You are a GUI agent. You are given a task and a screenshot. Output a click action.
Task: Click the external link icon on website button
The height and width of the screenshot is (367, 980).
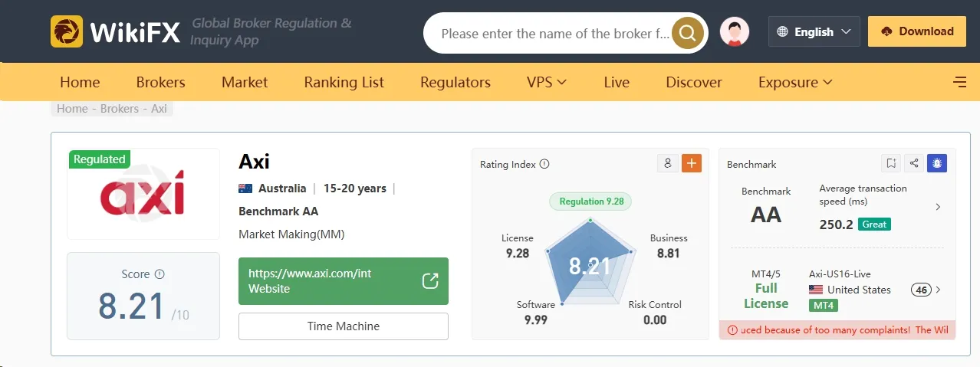click(431, 281)
